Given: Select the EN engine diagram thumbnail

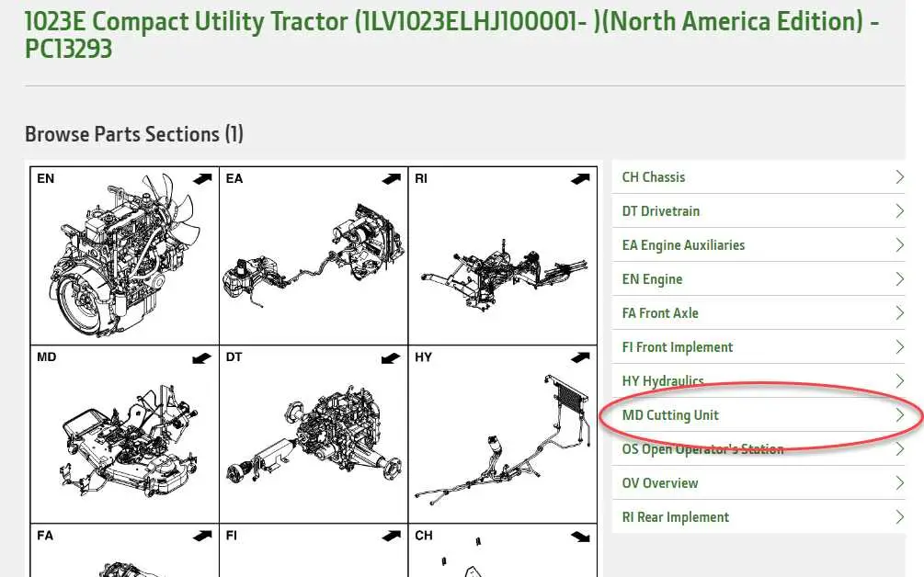Looking at the screenshot, I should [124, 255].
